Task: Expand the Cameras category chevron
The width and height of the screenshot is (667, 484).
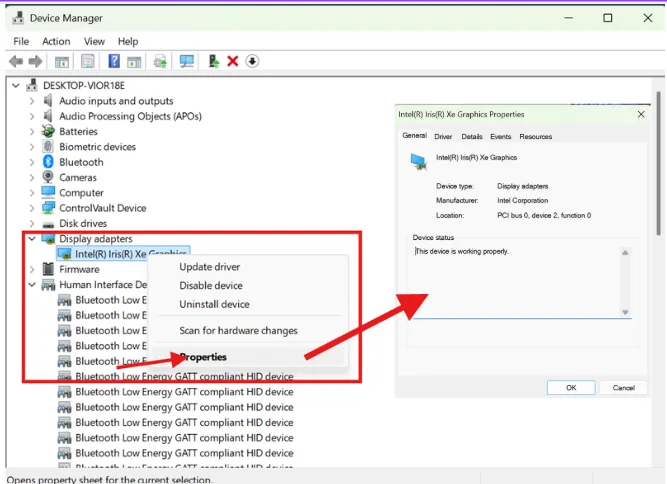Action: [x=32, y=177]
